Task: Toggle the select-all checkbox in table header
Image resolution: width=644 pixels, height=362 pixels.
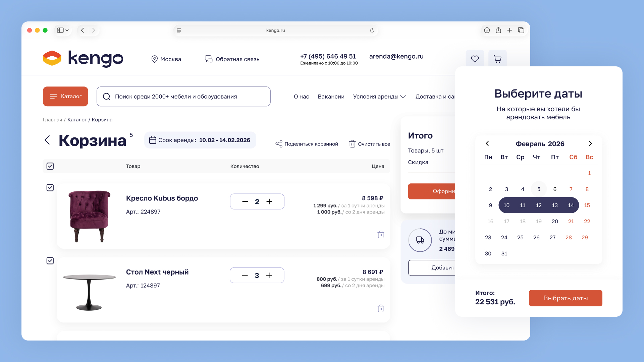Action: 50,166
